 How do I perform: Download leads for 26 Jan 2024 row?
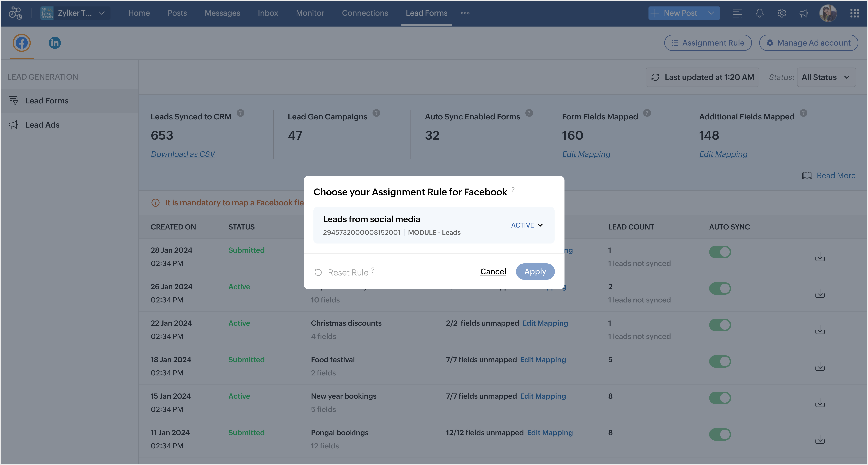pos(820,293)
